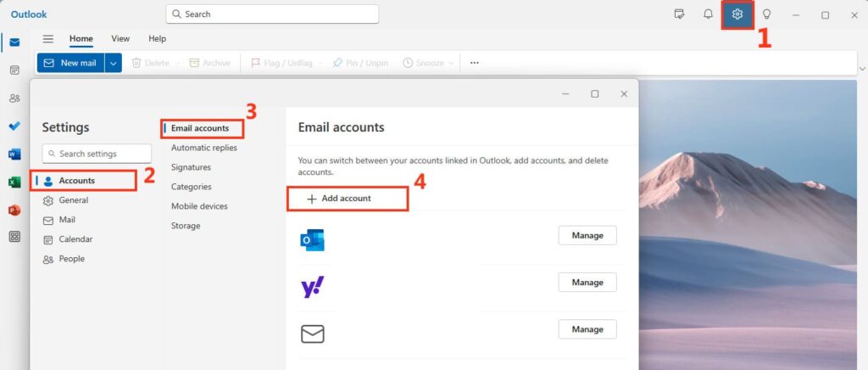Click the Search settings field

tap(97, 154)
